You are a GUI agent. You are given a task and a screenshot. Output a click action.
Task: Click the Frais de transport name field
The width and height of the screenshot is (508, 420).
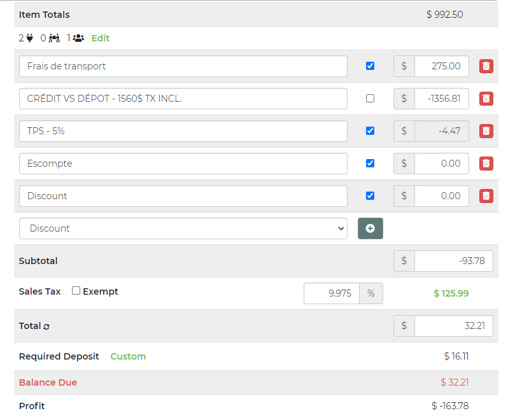(183, 66)
